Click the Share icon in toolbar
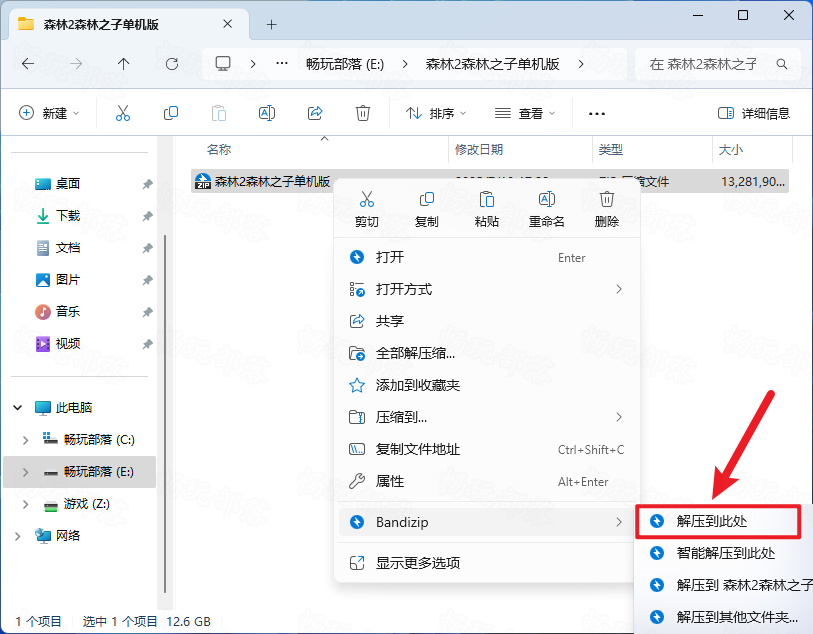The image size is (813, 634). click(315, 113)
